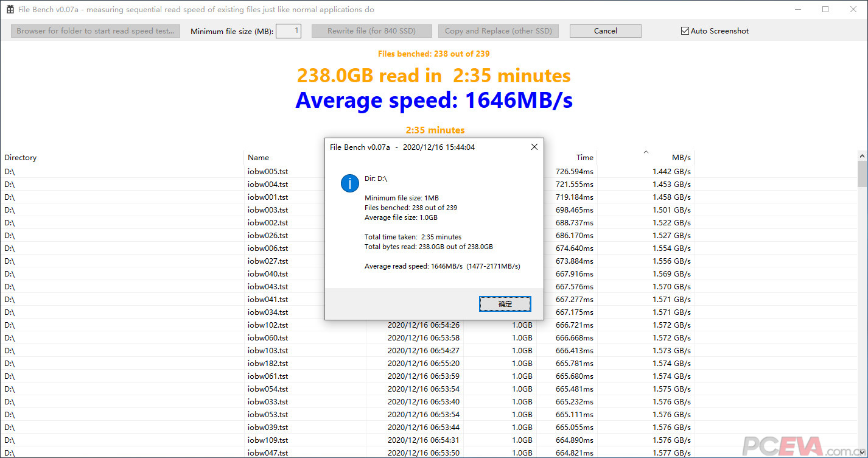Maximize the File Bench window
The image size is (868, 458).
(825, 10)
